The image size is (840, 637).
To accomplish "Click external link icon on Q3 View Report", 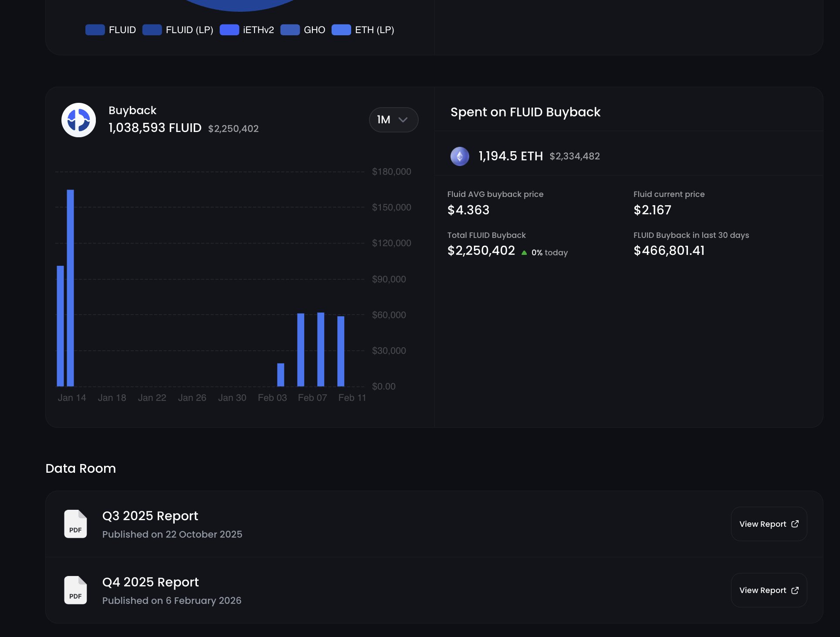I will click(x=795, y=524).
